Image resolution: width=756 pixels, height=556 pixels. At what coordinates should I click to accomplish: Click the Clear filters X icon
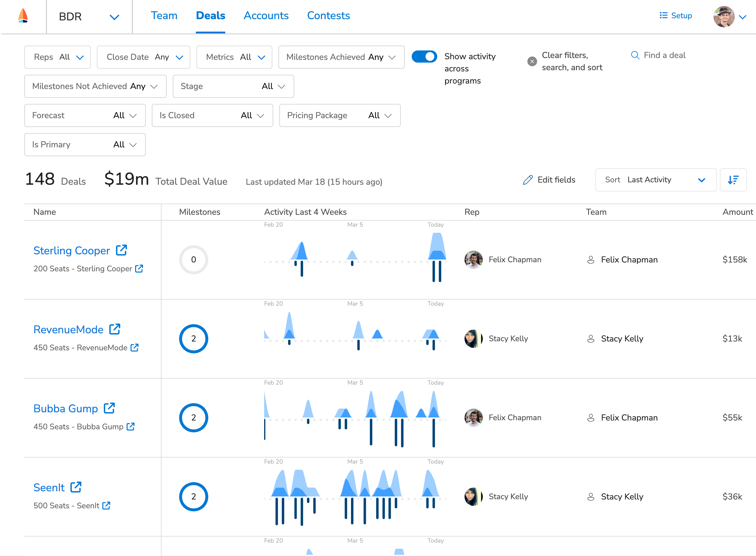point(532,61)
